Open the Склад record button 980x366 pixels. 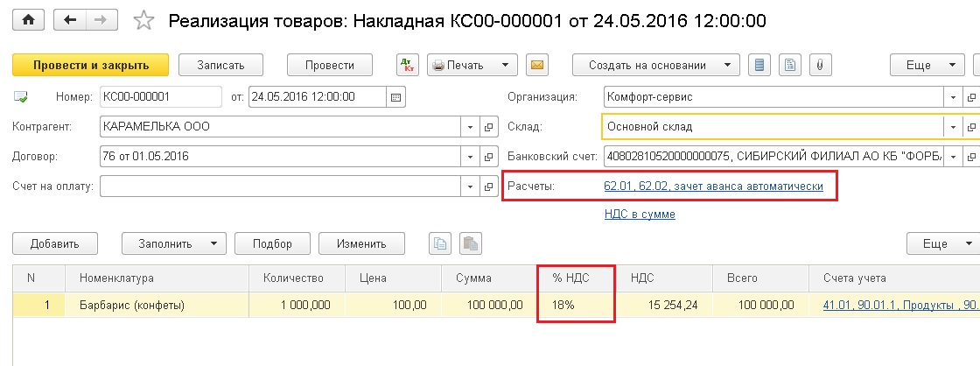tap(972, 127)
